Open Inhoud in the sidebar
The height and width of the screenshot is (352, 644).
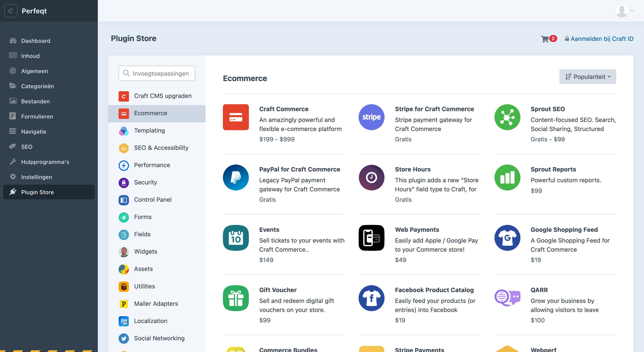49,56
